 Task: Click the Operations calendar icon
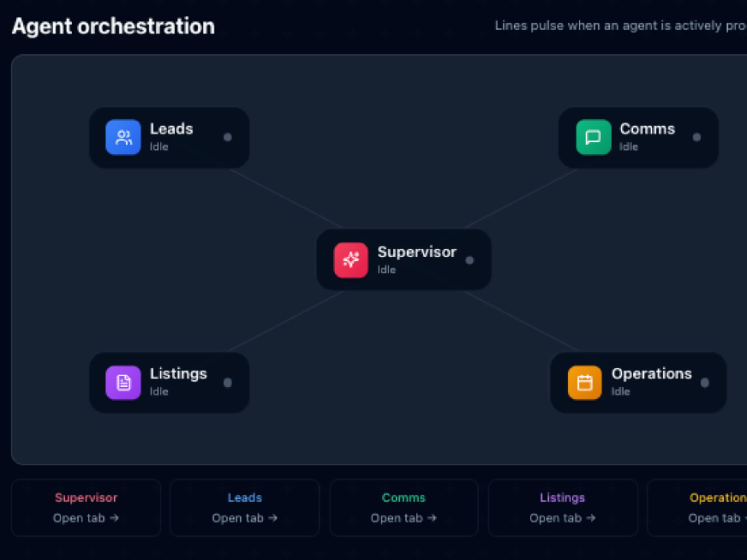click(584, 382)
